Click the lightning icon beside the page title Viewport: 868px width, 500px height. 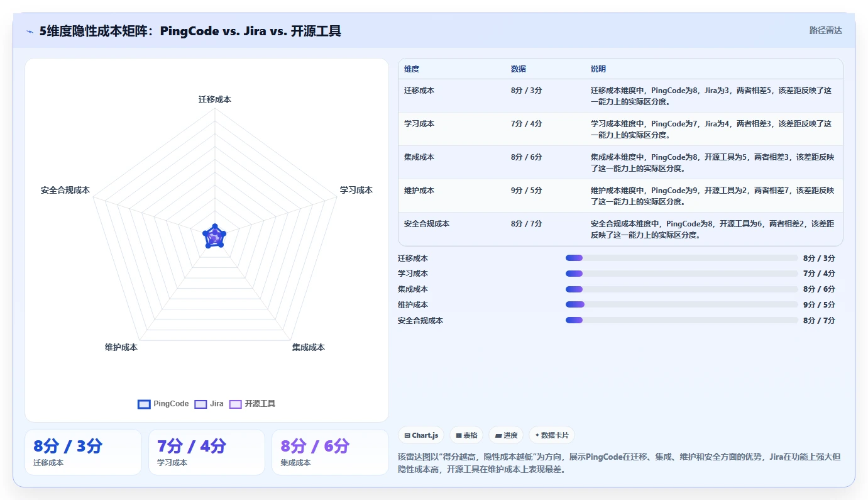(x=30, y=31)
